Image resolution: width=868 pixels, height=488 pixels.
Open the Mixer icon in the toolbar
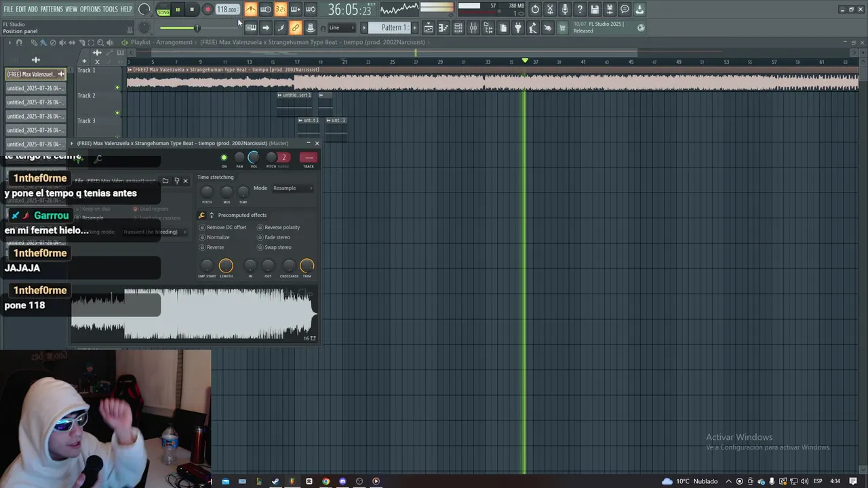[x=473, y=28]
